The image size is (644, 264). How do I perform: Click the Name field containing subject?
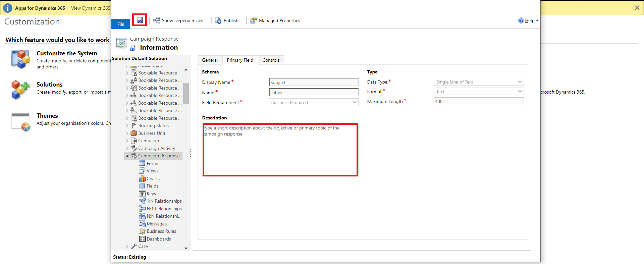314,93
